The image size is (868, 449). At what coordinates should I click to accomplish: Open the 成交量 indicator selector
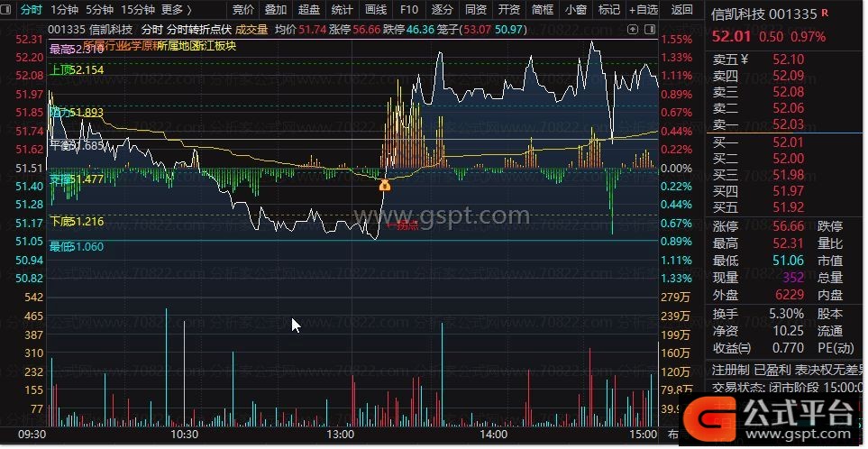251,29
